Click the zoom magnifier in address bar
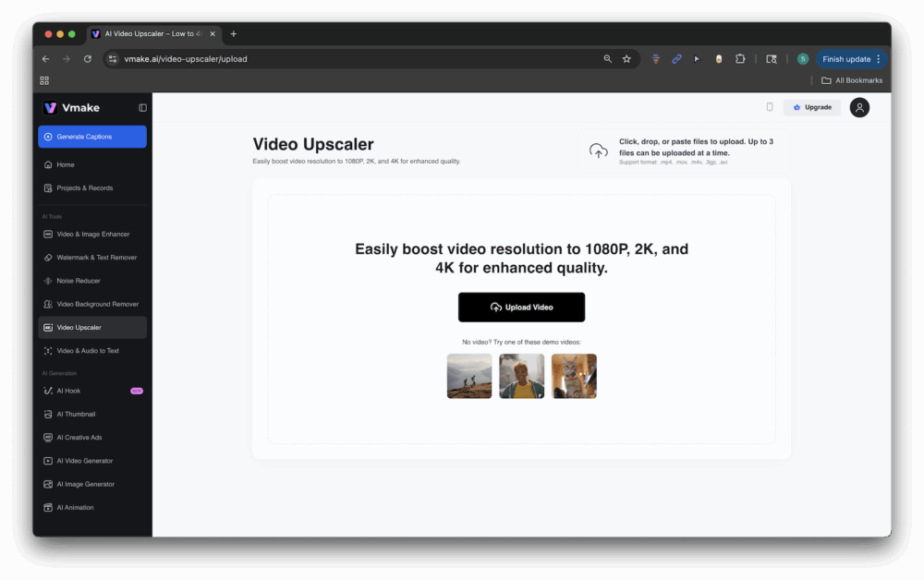The width and height of the screenshot is (924, 580). [607, 59]
